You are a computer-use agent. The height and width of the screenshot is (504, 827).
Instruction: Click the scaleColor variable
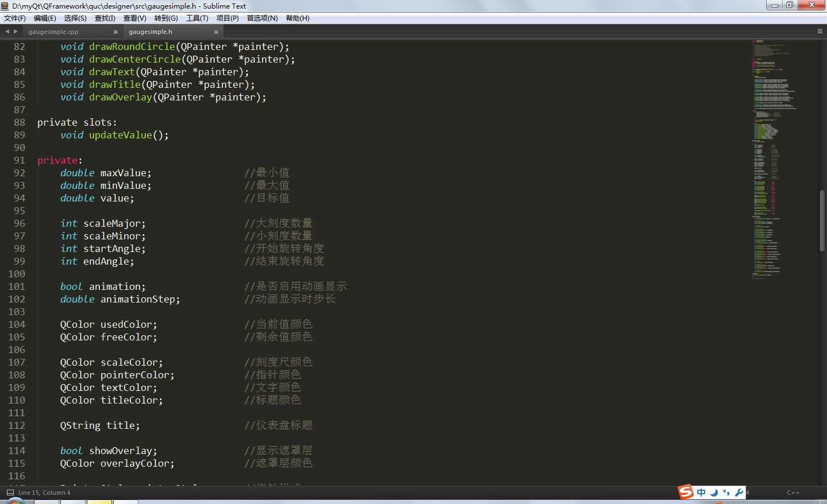129,362
